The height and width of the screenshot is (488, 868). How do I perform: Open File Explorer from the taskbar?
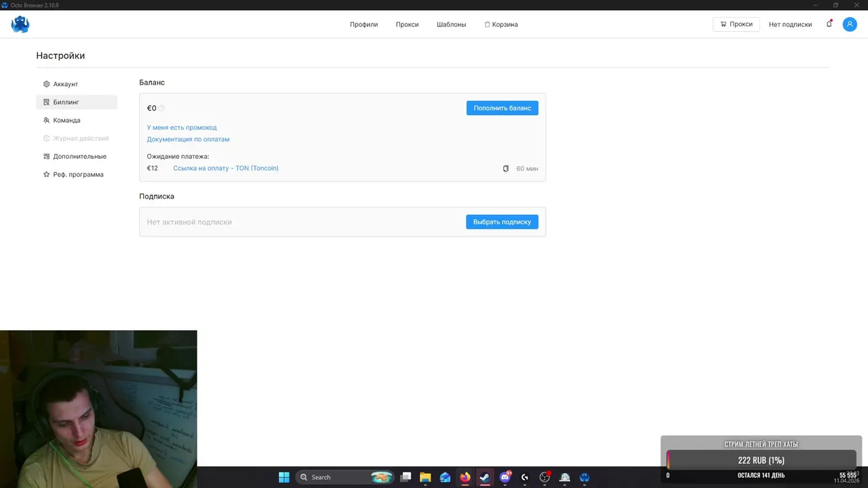tap(425, 477)
